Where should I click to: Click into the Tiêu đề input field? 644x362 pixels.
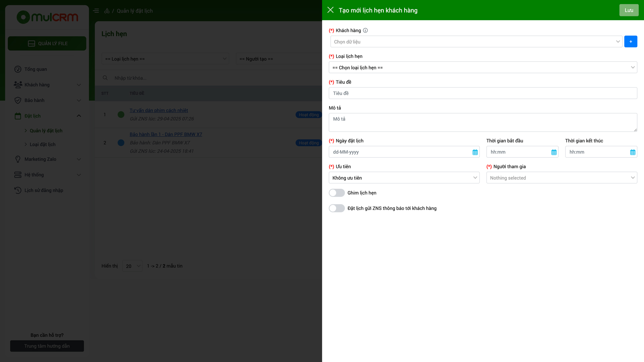tap(483, 93)
